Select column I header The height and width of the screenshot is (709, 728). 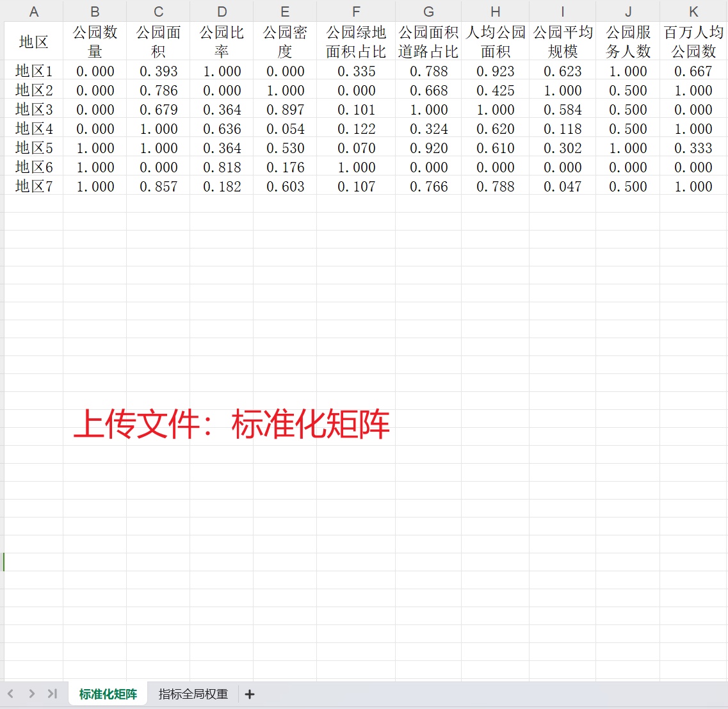tap(563, 12)
